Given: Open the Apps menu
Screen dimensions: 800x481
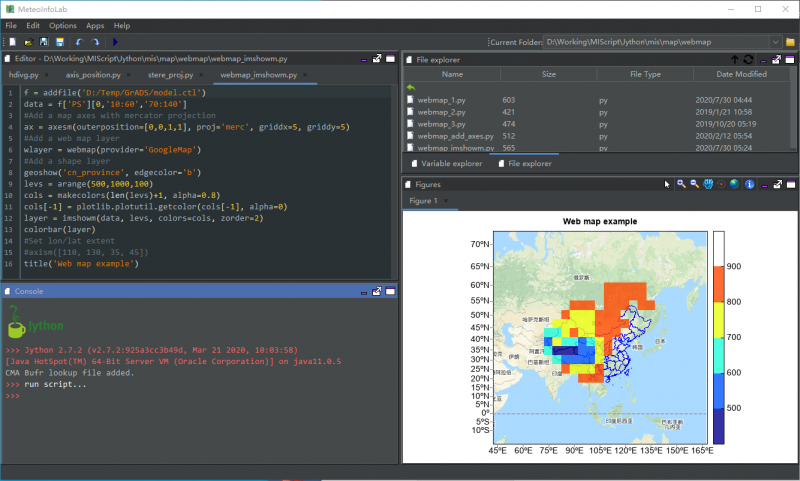Looking at the screenshot, I should click(95, 25).
